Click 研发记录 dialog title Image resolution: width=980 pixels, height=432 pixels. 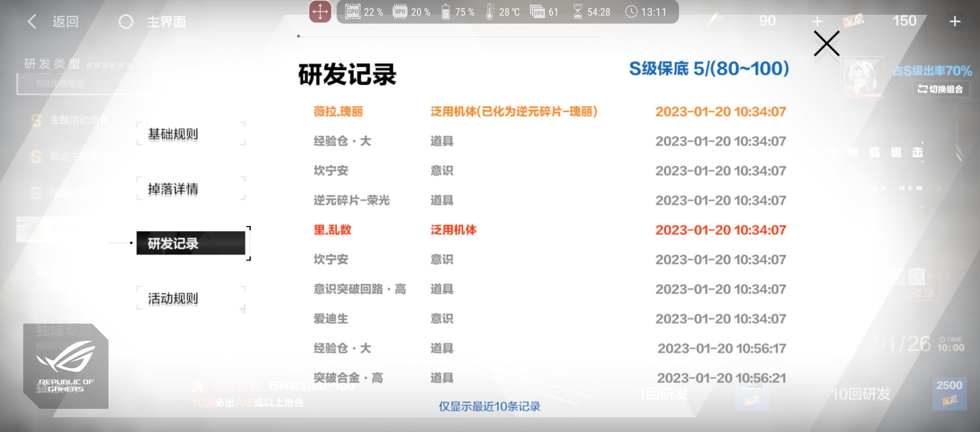point(347,74)
